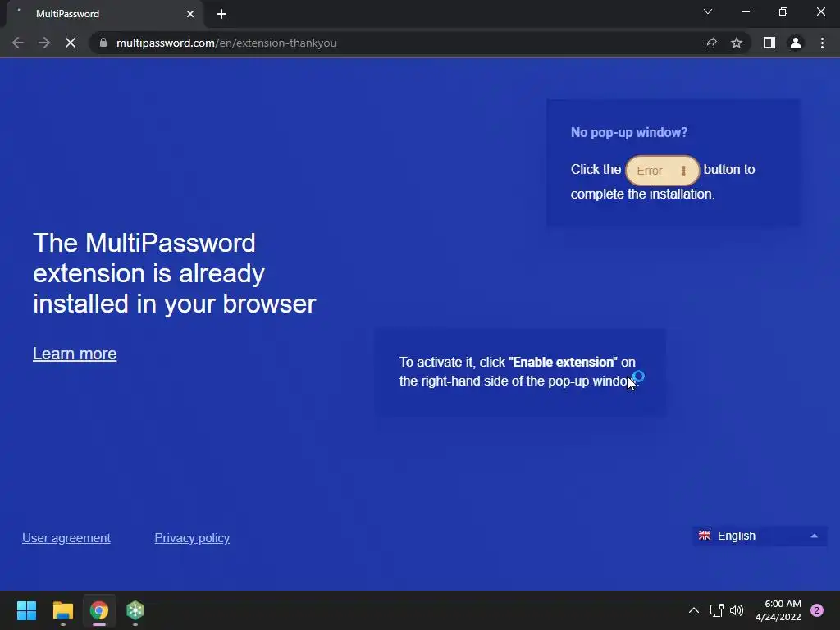Open the Chrome profile icon
This screenshot has width=840, height=630.
pyautogui.click(x=796, y=43)
